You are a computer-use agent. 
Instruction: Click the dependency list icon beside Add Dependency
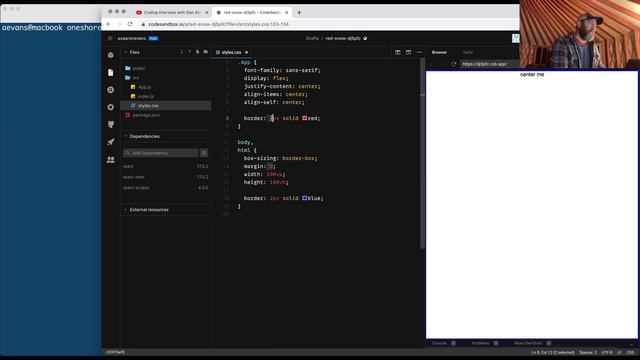tap(204, 153)
